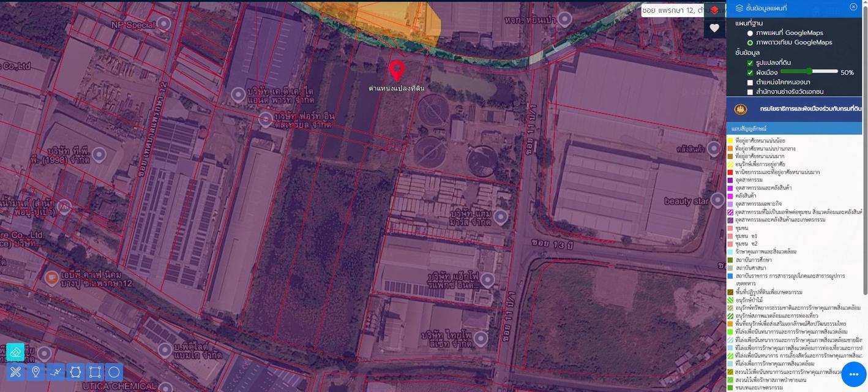This screenshot has height=392, width=868.
Task: Pick the rectangle drawing tool
Action: [x=95, y=372]
